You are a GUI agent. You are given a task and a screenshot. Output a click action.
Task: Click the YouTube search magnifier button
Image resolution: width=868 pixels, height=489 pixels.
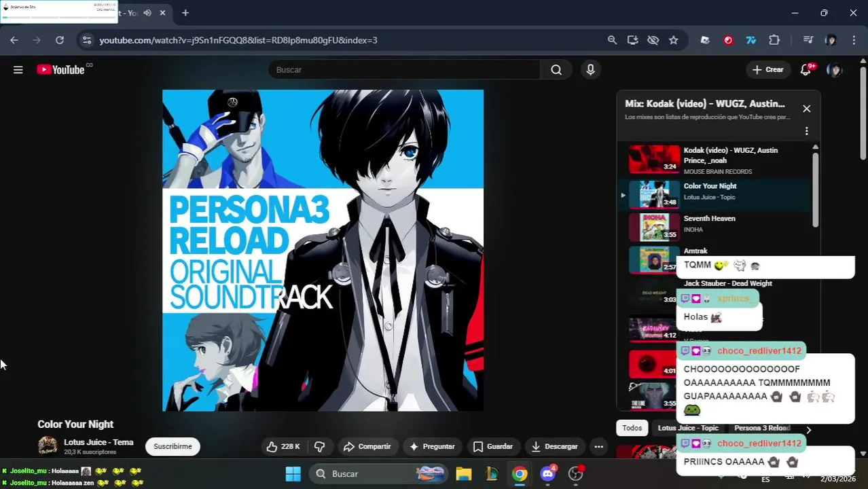pos(556,69)
